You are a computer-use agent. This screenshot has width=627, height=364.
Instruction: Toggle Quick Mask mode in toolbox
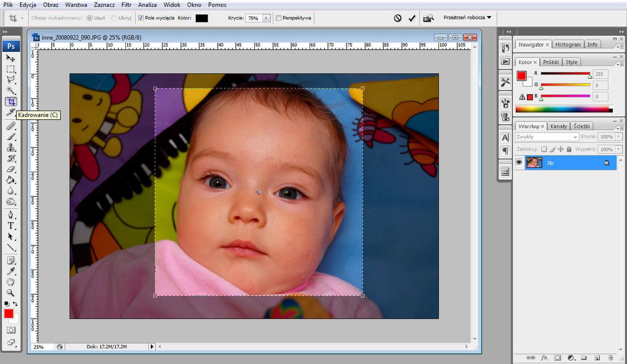coord(11,330)
